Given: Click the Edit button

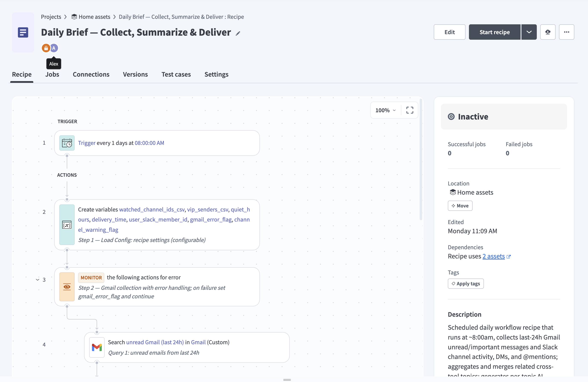Looking at the screenshot, I should point(449,32).
